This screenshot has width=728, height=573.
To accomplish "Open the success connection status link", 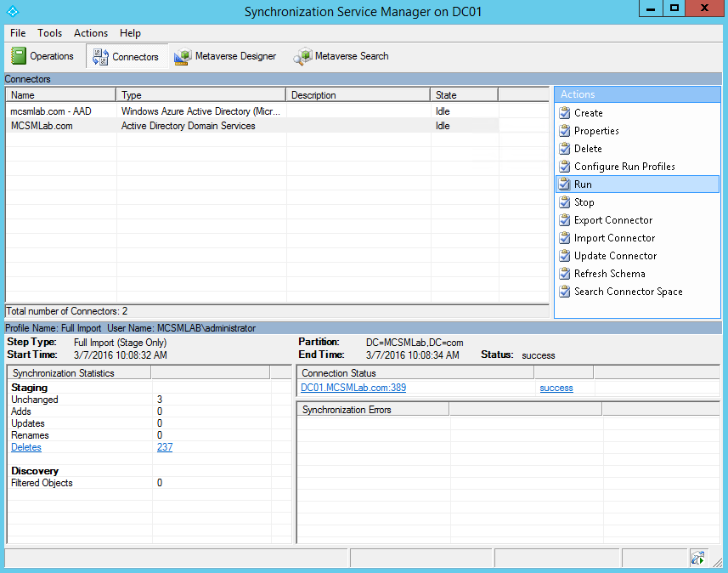I will click(556, 388).
